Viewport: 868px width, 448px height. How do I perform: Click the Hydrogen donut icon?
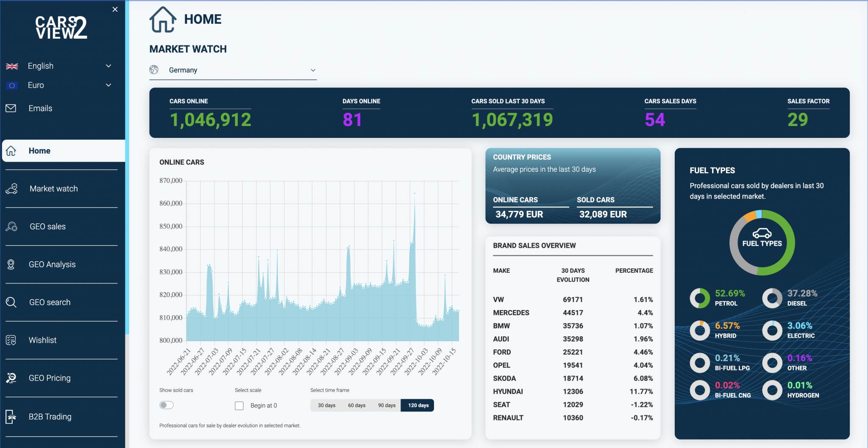pyautogui.click(x=772, y=390)
